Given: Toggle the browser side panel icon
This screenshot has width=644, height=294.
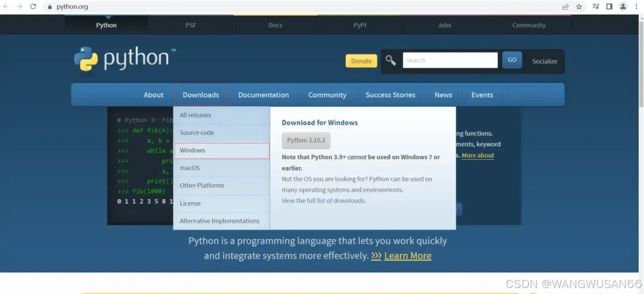Looking at the screenshot, I should [x=609, y=7].
